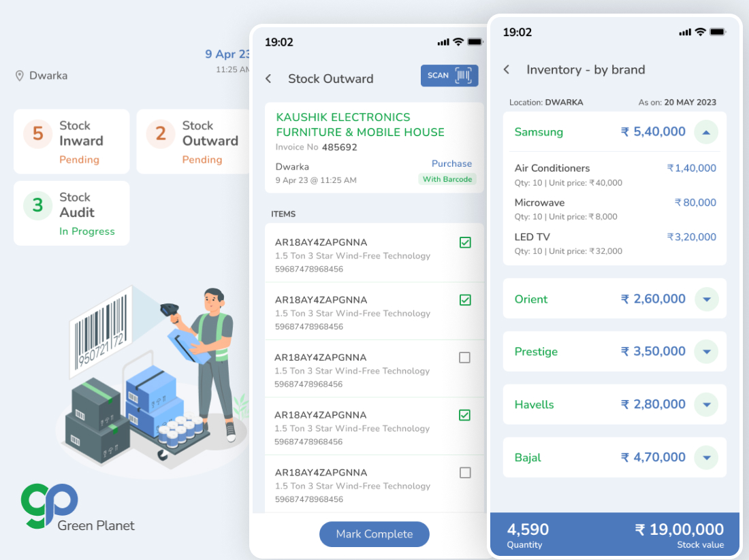Open the Stock Audit In Progress card
Viewport: 749px width, 560px height.
pyautogui.click(x=71, y=213)
